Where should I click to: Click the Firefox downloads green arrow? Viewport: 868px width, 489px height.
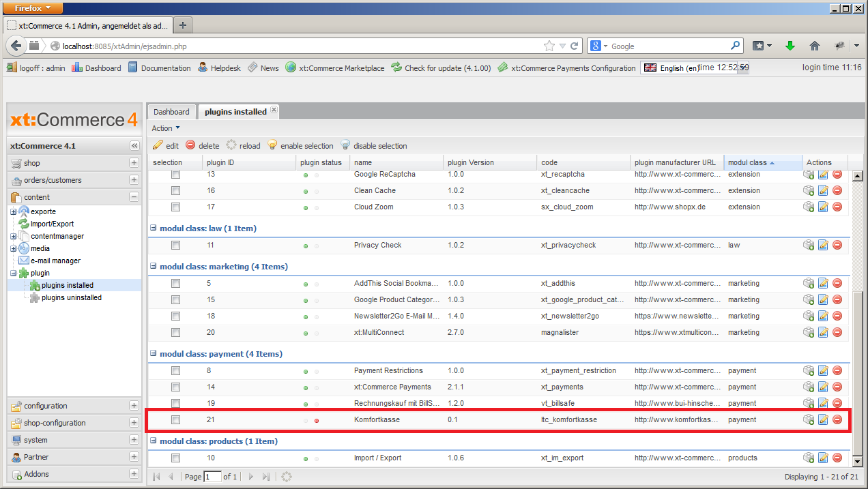click(x=790, y=46)
